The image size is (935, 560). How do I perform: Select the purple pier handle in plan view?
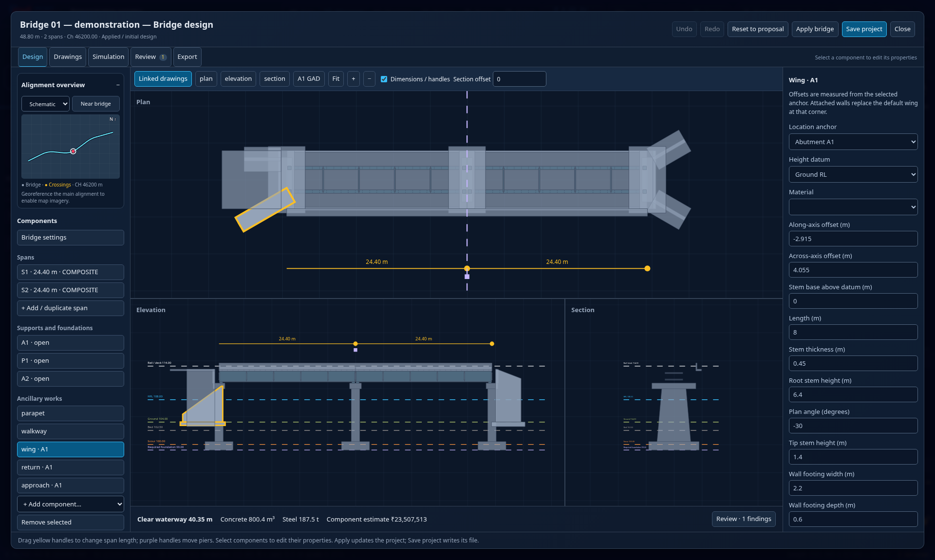click(x=467, y=277)
